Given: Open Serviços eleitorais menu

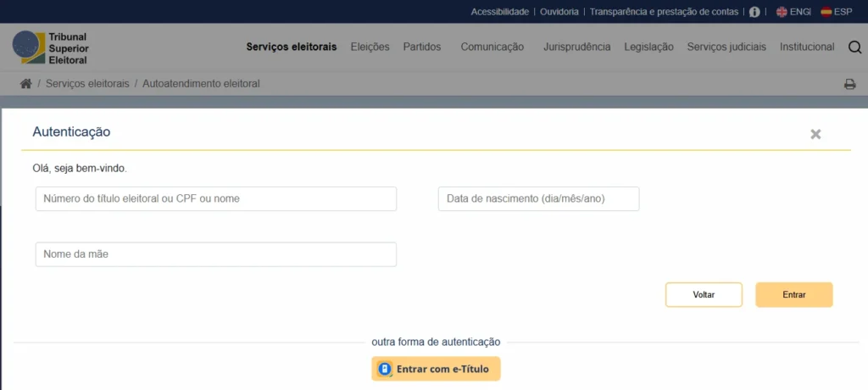Looking at the screenshot, I should tap(292, 47).
